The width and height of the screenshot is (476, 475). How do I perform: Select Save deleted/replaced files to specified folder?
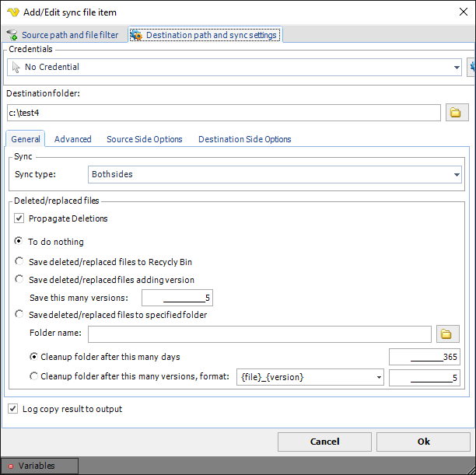pyautogui.click(x=19, y=315)
